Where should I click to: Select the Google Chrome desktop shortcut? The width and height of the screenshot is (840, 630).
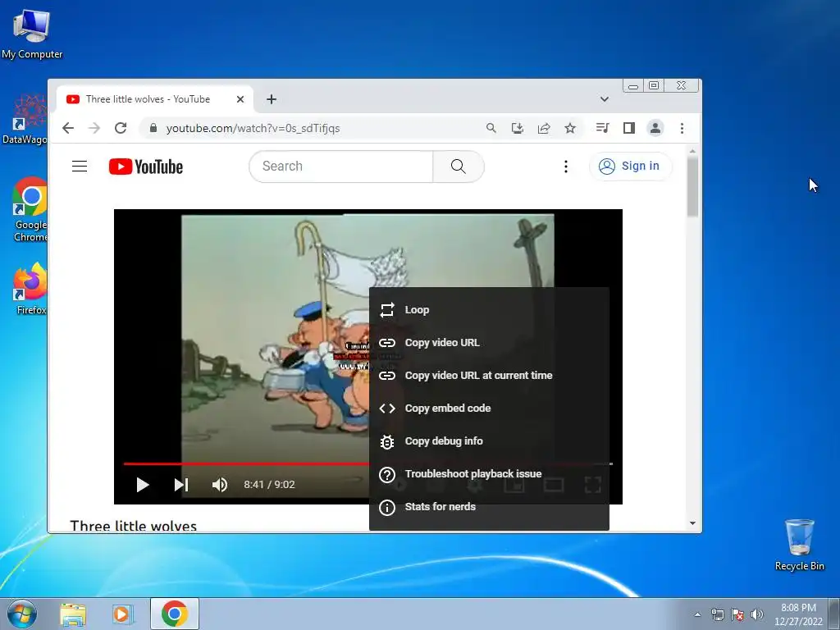point(30,209)
